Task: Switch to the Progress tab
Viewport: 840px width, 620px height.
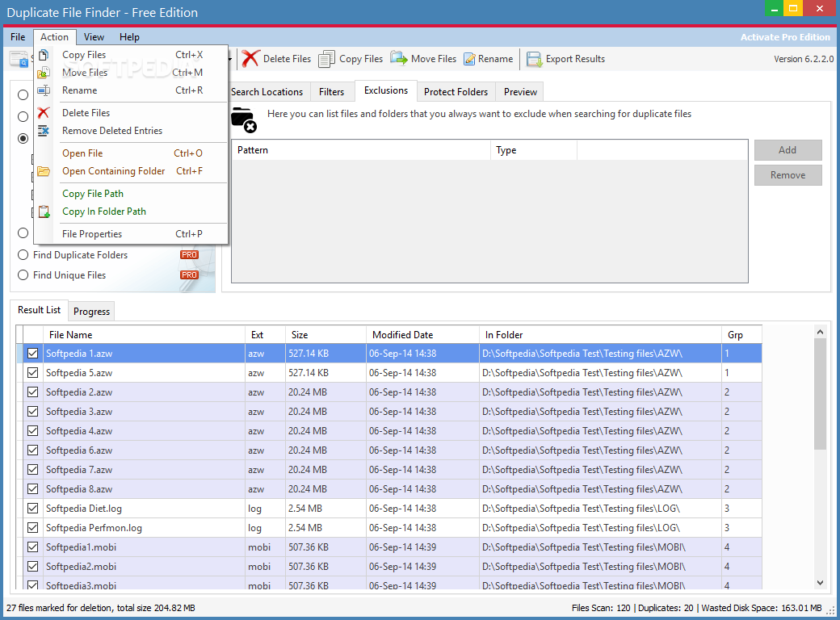Action: click(91, 312)
